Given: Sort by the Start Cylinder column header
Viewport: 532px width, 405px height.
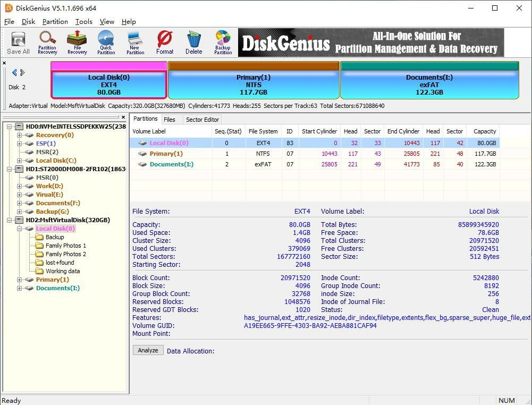Looking at the screenshot, I should pos(319,131).
